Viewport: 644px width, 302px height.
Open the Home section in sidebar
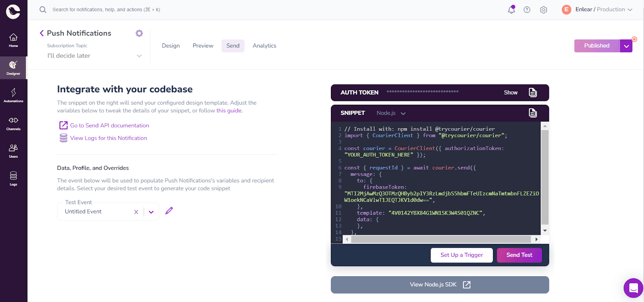click(x=13, y=40)
